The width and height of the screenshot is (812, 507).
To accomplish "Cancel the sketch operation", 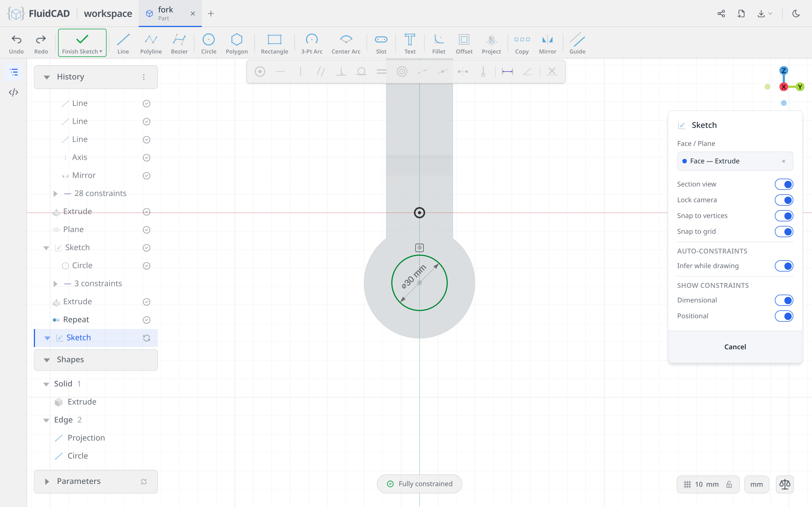I will click(735, 347).
